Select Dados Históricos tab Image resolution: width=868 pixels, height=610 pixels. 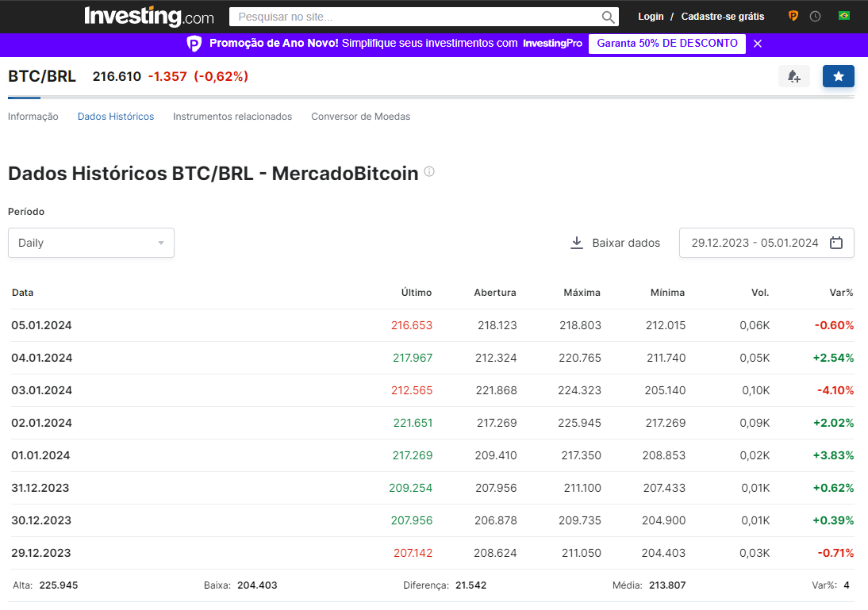(x=116, y=117)
